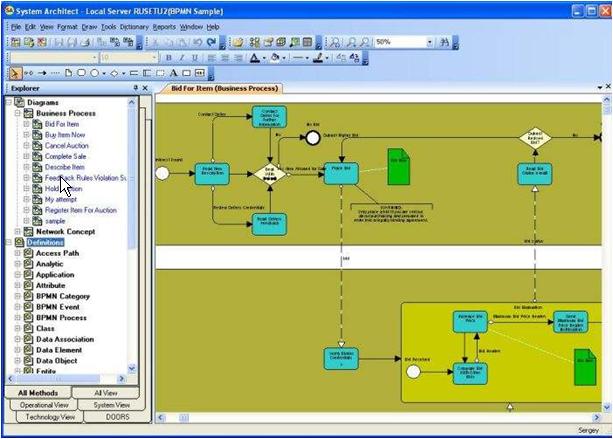This screenshot has width=613, height=439.
Task: Collapse the Business Process tree node
Action: pyautogui.click(x=18, y=113)
